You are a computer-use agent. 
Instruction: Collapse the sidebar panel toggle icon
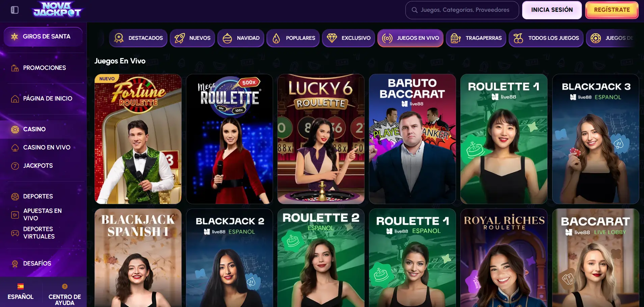coord(15,10)
